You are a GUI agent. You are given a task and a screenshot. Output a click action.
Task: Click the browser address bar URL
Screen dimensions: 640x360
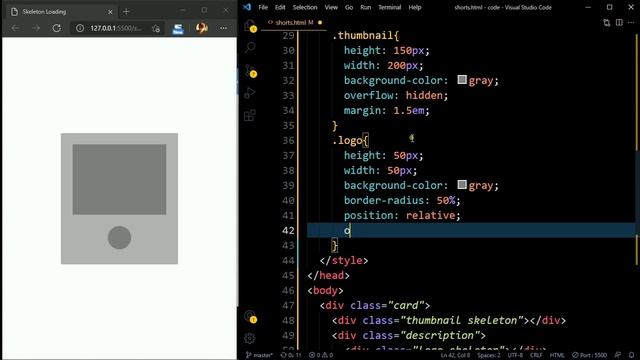click(116, 28)
